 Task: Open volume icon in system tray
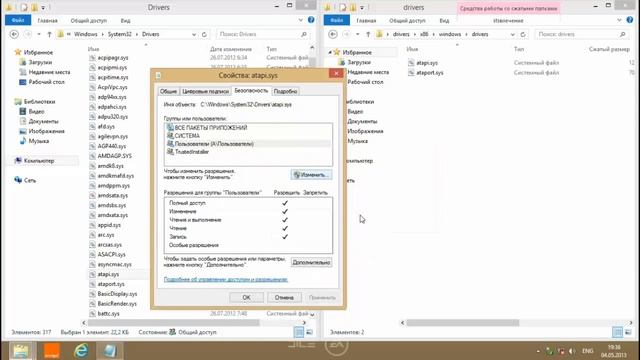pyautogui.click(x=572, y=351)
